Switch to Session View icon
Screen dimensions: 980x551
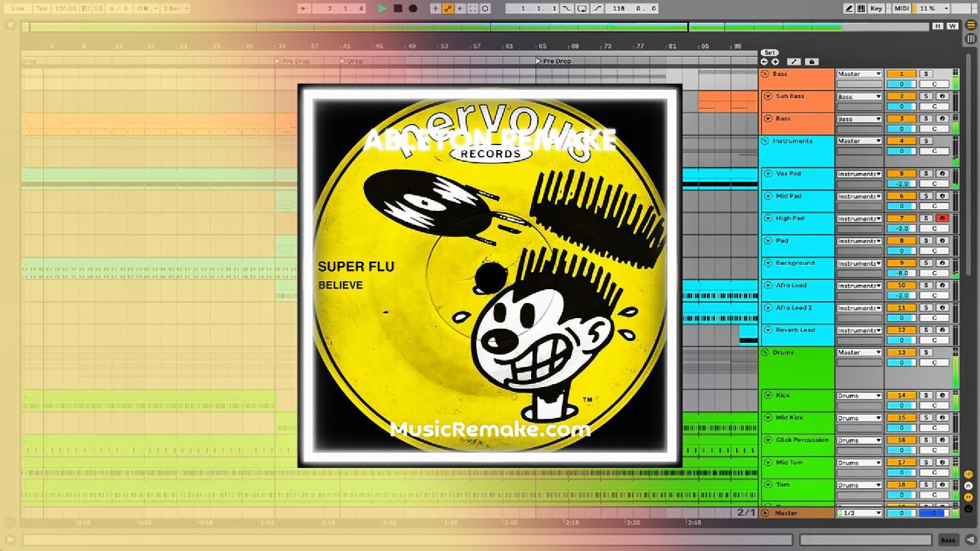click(971, 39)
